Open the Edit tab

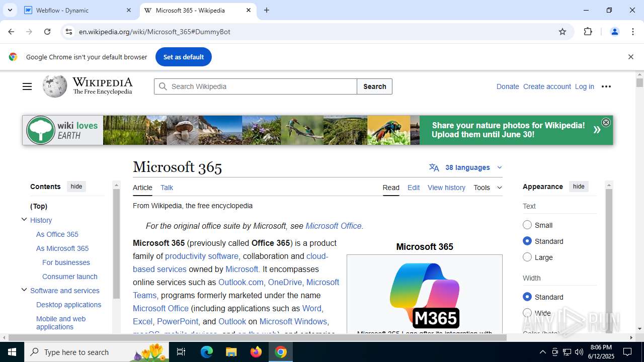coord(414,188)
